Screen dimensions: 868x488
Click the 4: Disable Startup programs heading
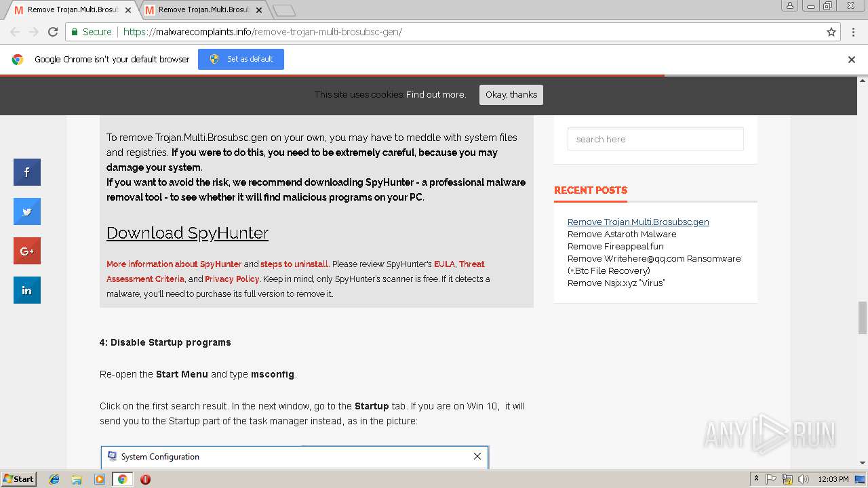(165, 342)
